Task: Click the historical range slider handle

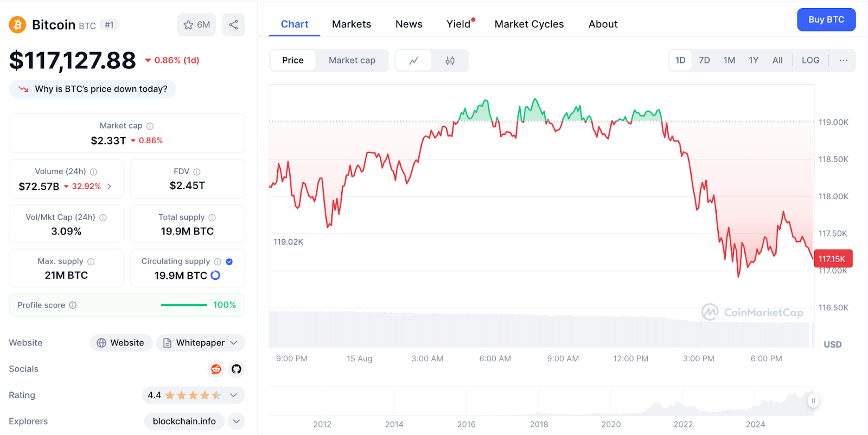Action: (x=813, y=401)
